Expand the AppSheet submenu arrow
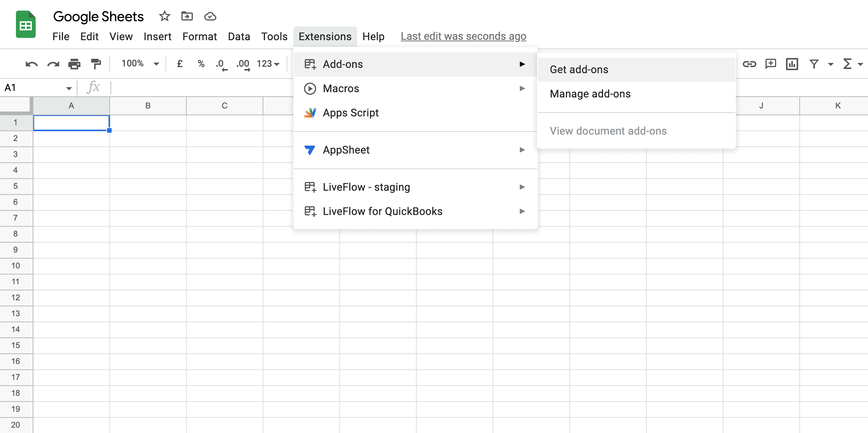The width and height of the screenshot is (868, 433). click(522, 150)
